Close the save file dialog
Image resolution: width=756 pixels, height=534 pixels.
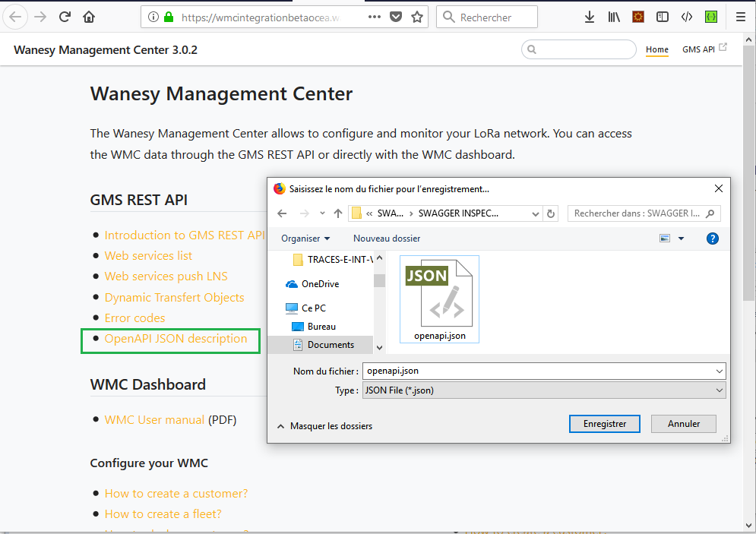[x=719, y=188]
